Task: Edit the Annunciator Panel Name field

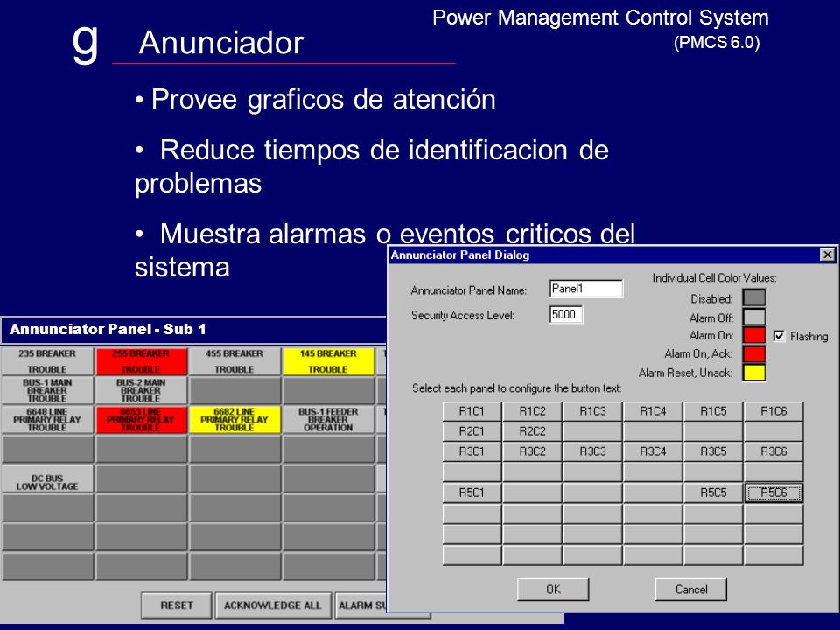Action: point(586,289)
